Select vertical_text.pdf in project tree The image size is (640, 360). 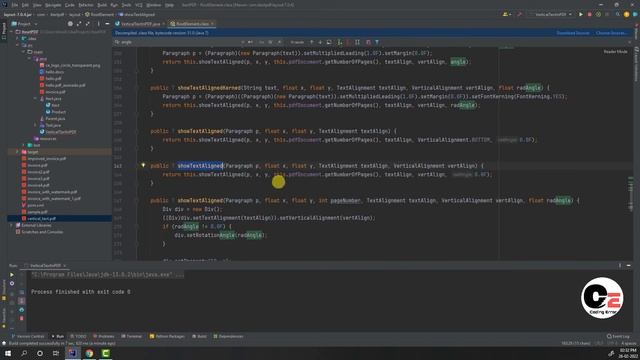pos(41,218)
